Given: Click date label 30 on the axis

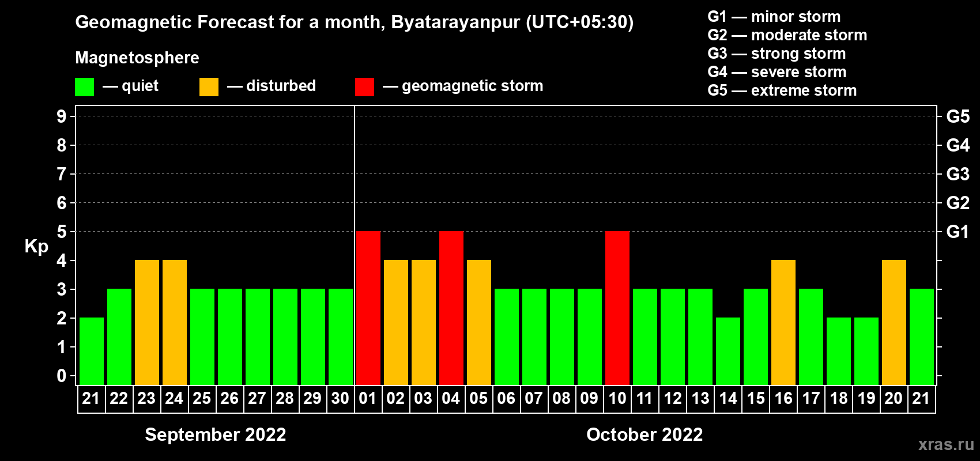Looking at the screenshot, I should (x=340, y=399).
